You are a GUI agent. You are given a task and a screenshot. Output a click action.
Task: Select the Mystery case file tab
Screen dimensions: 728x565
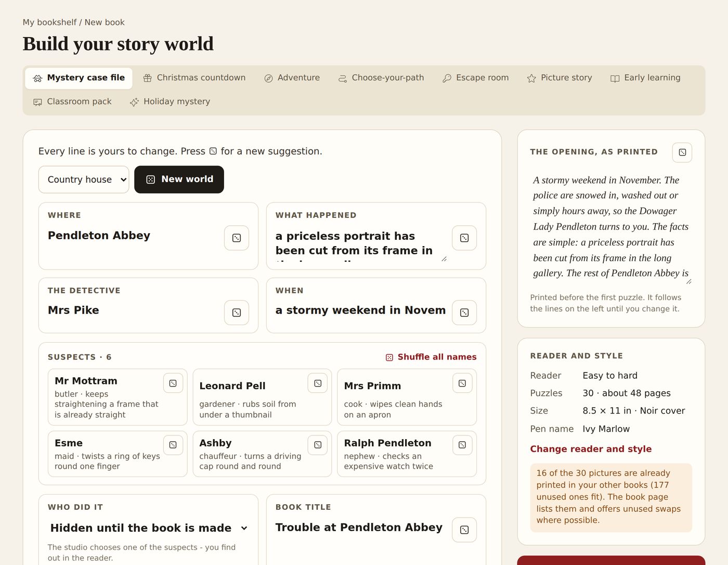point(79,78)
